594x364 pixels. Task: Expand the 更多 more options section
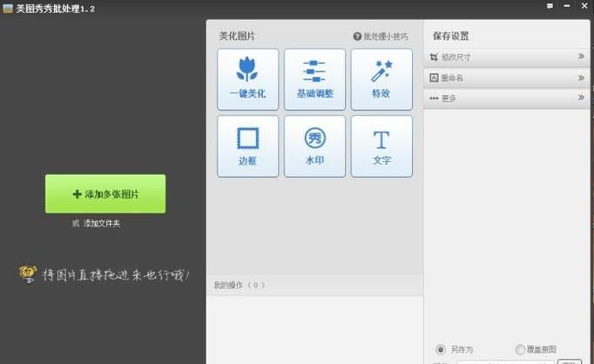[507, 98]
